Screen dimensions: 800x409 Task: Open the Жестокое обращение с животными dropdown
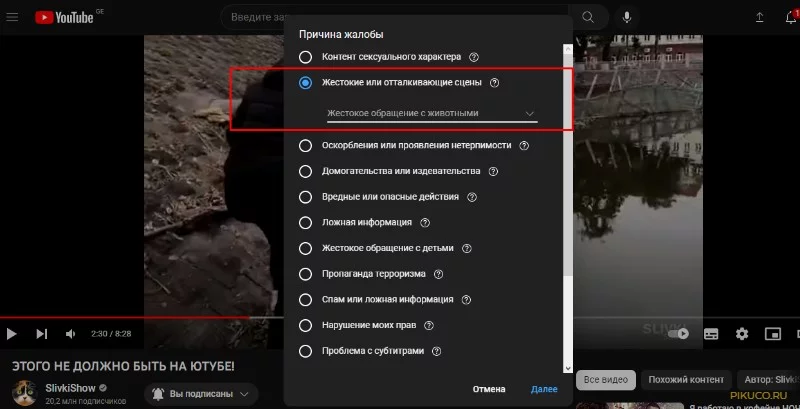click(x=432, y=113)
